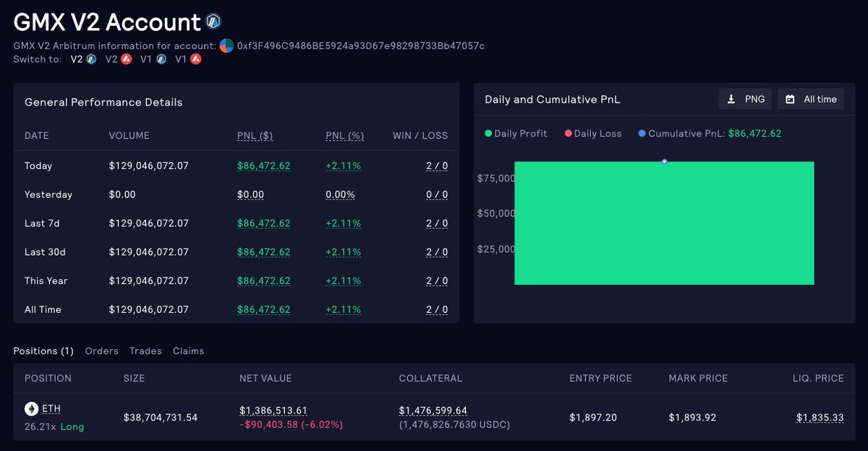
Task: Click the Ethereum token icon in positions row
Action: [31, 408]
